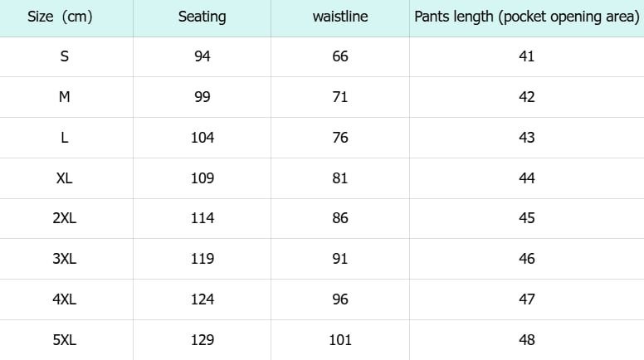The height and width of the screenshot is (360, 644).
Task: Select the L size row label
Action: 64,138
